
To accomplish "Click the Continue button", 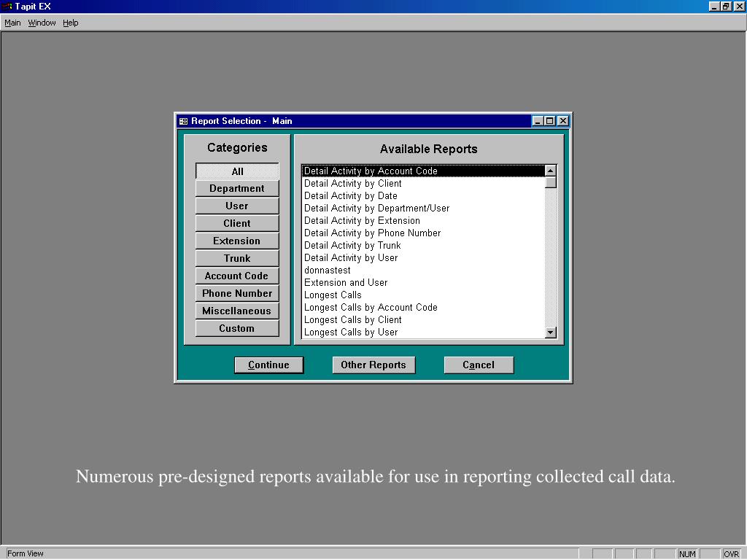I will 268,365.
